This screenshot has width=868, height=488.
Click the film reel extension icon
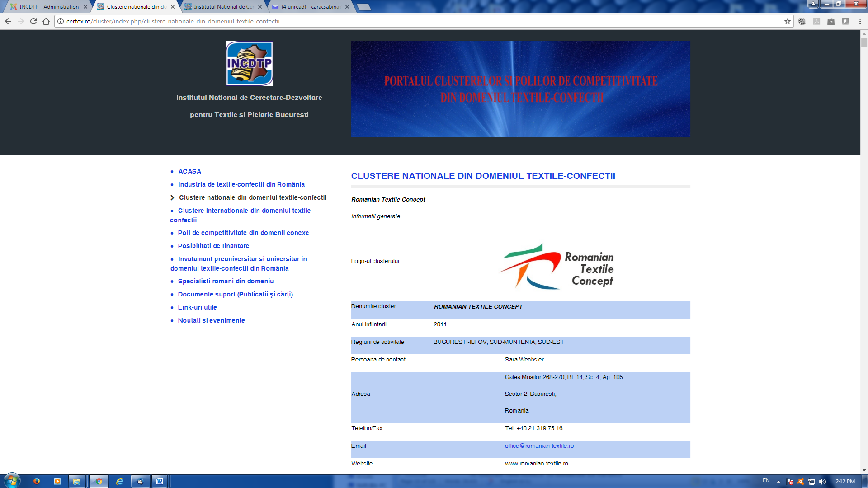pos(802,21)
